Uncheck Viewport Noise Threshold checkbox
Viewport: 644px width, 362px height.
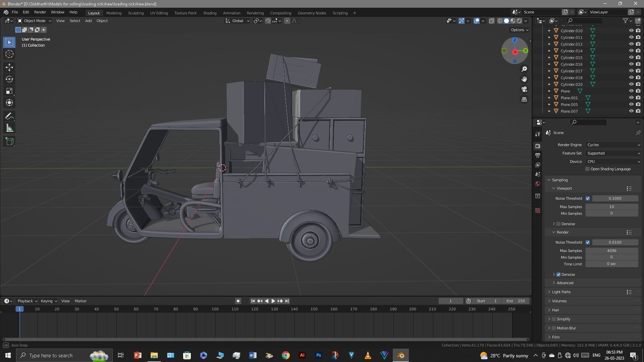point(588,198)
